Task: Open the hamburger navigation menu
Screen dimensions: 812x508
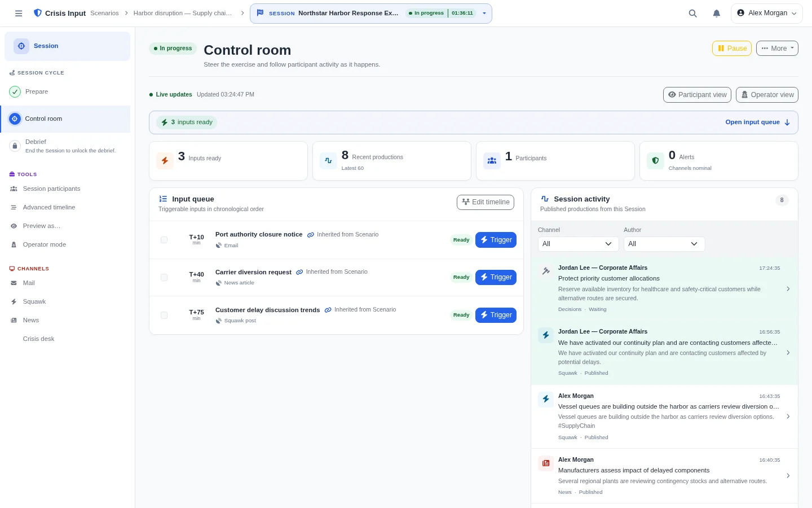Action: [x=19, y=13]
